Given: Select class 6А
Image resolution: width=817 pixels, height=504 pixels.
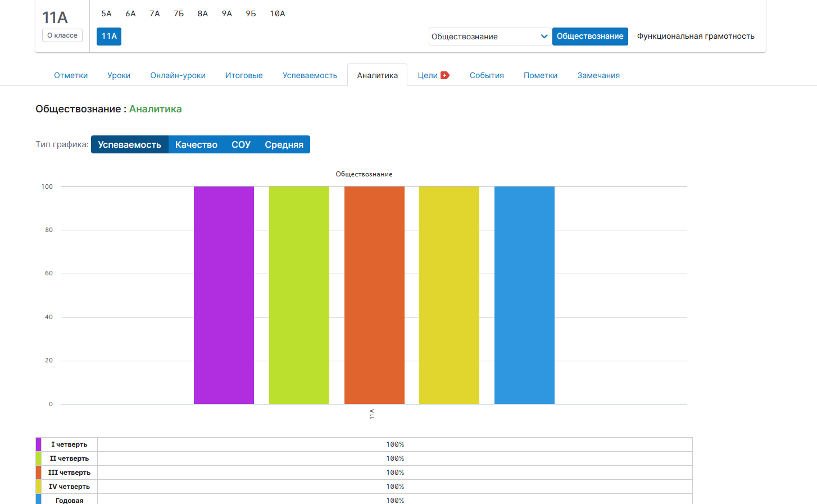Looking at the screenshot, I should pyautogui.click(x=131, y=13).
